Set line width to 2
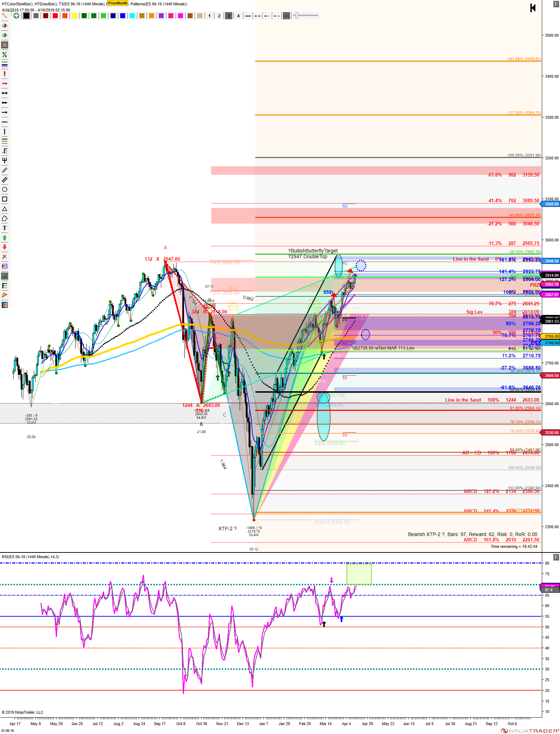This screenshot has width=560, height=734. 219,16
